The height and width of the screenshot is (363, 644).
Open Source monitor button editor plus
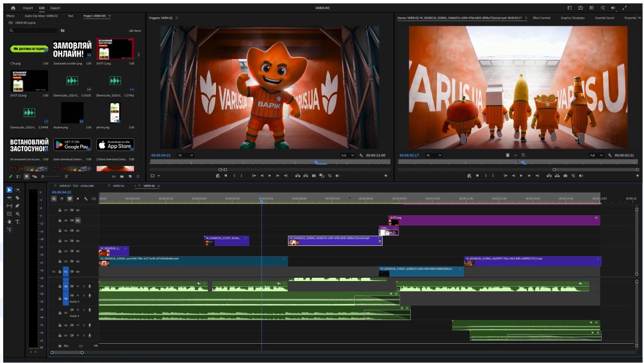[x=638, y=175]
